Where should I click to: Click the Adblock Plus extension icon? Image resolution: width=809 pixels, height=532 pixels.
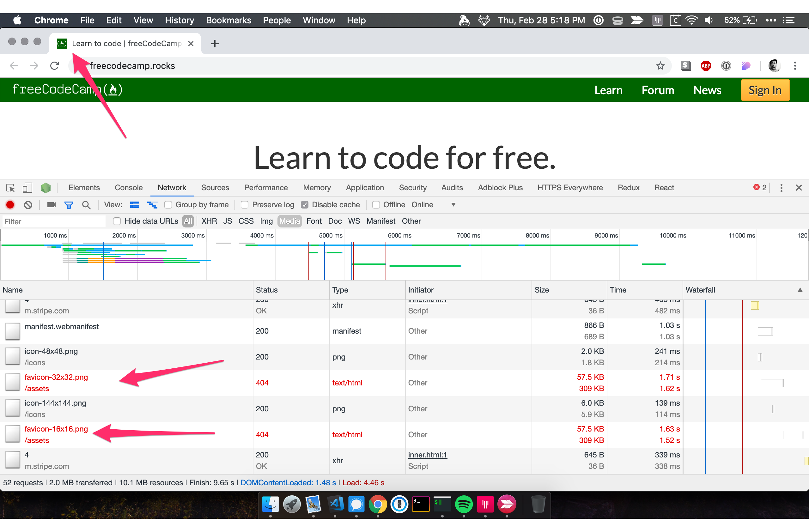(706, 66)
